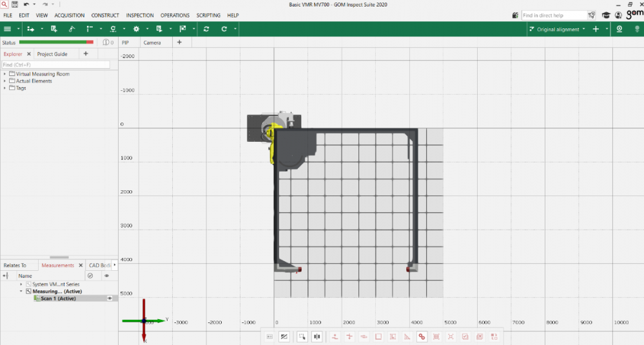The width and height of the screenshot is (644, 345).
Task: Click the rocket icon beside the help search
Action: point(591,15)
